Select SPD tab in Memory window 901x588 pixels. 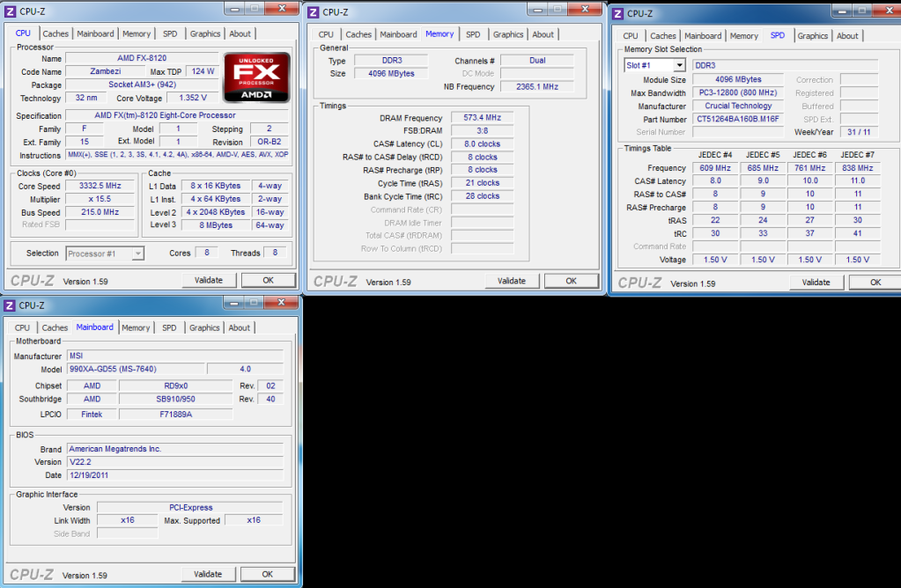coord(473,34)
